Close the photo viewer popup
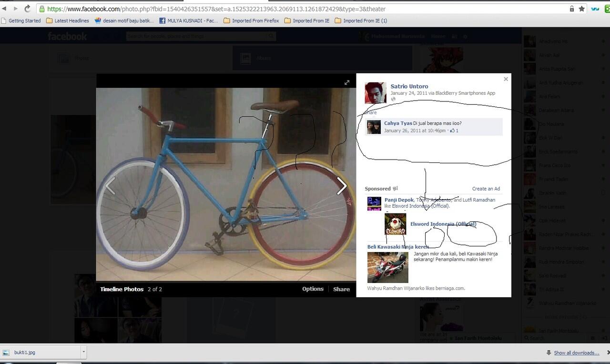The image size is (610, 364). click(506, 79)
